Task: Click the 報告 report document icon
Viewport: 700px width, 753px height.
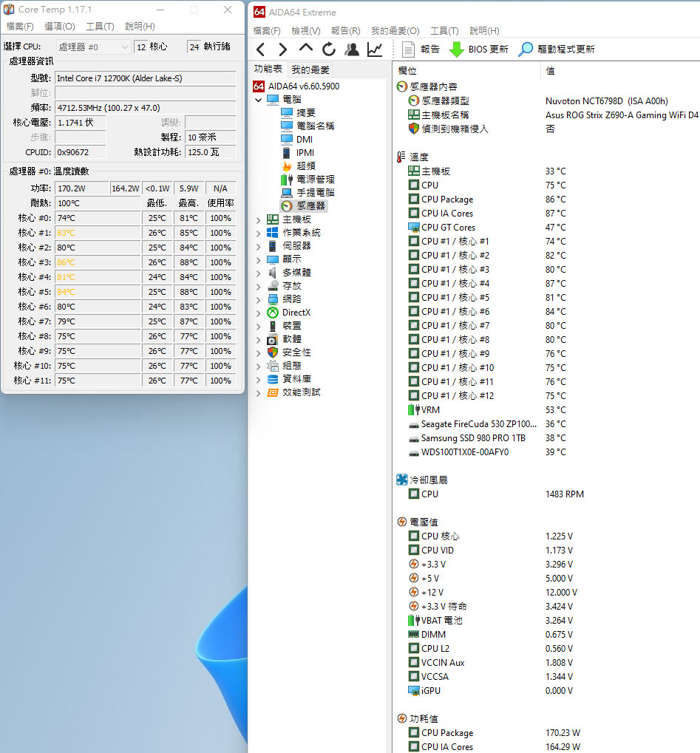Action: click(408, 49)
